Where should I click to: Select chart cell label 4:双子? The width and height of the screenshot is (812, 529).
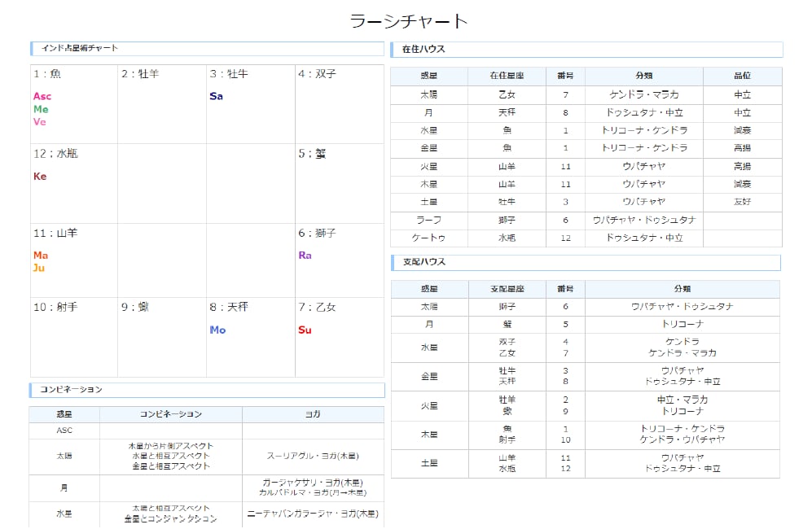tap(317, 74)
